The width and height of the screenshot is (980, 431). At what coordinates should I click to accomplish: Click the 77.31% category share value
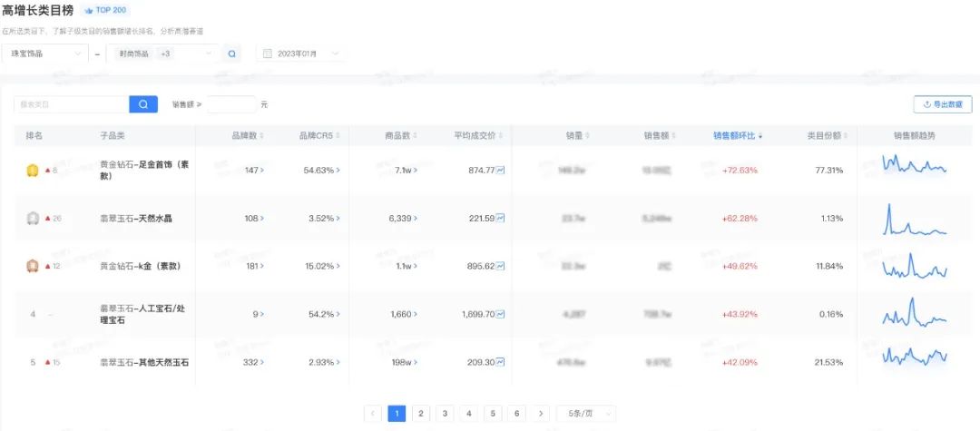829,170
